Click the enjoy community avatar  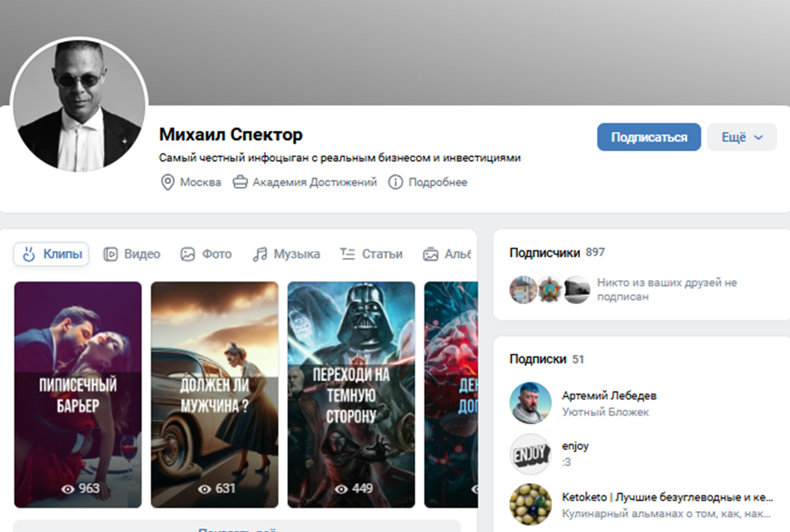point(531,453)
